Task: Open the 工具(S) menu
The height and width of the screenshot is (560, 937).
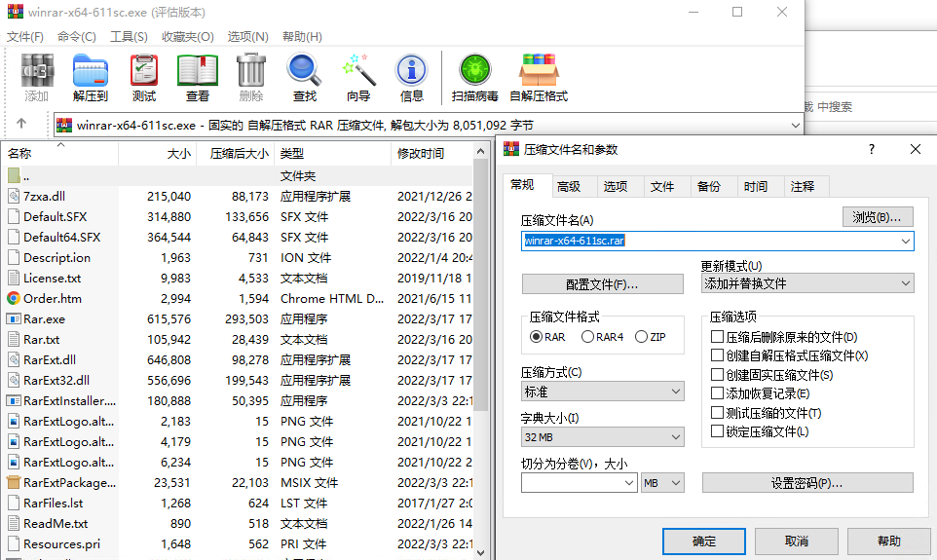Action: (x=129, y=37)
